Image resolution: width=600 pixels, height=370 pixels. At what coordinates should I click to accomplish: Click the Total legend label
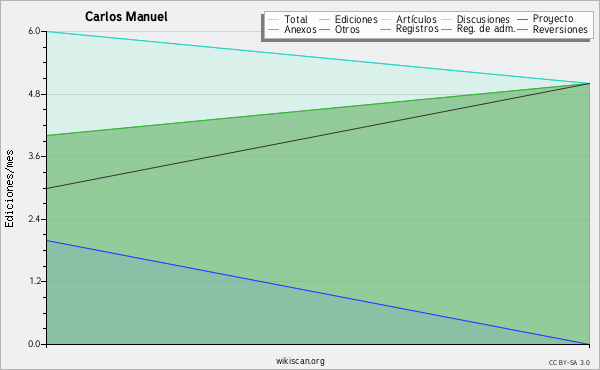pos(296,19)
